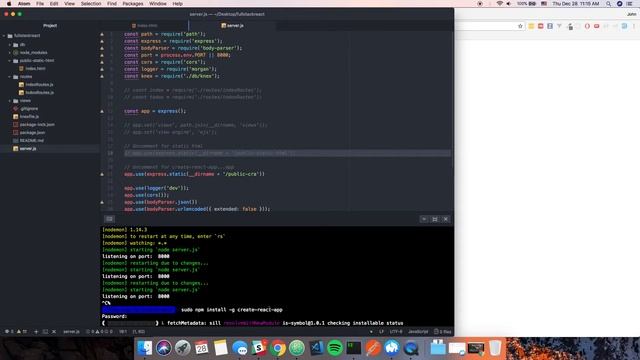640x360 pixels.
Task: Open Postman orange icon in dock
Action: tap(373, 348)
